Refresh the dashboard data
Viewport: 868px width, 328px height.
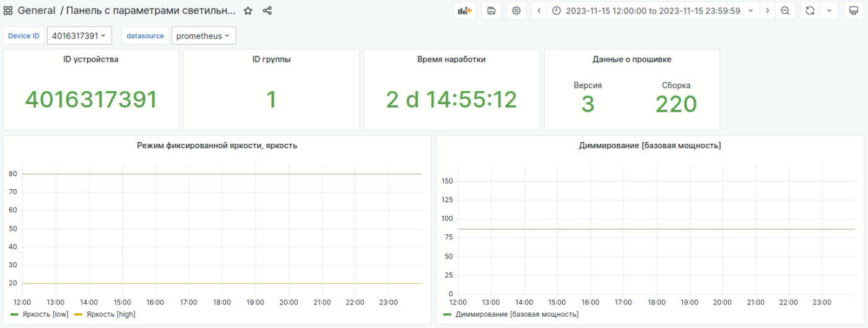pyautogui.click(x=810, y=11)
